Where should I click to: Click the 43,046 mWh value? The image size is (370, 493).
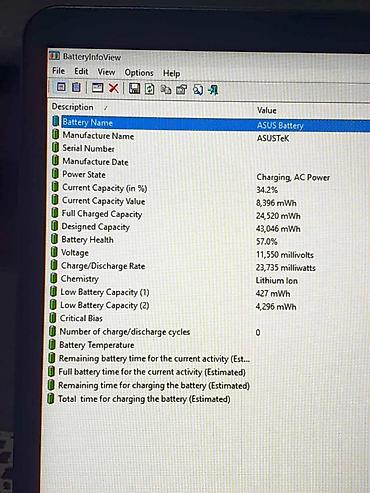(278, 229)
